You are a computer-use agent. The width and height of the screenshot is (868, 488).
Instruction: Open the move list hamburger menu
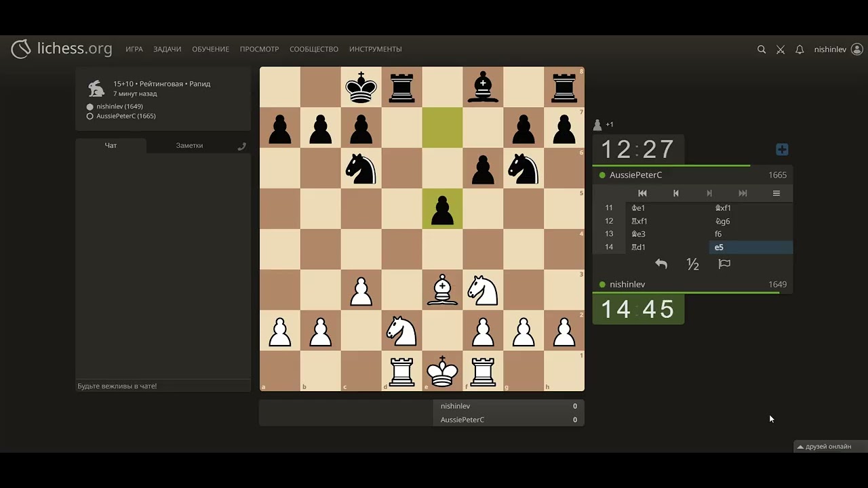click(776, 193)
